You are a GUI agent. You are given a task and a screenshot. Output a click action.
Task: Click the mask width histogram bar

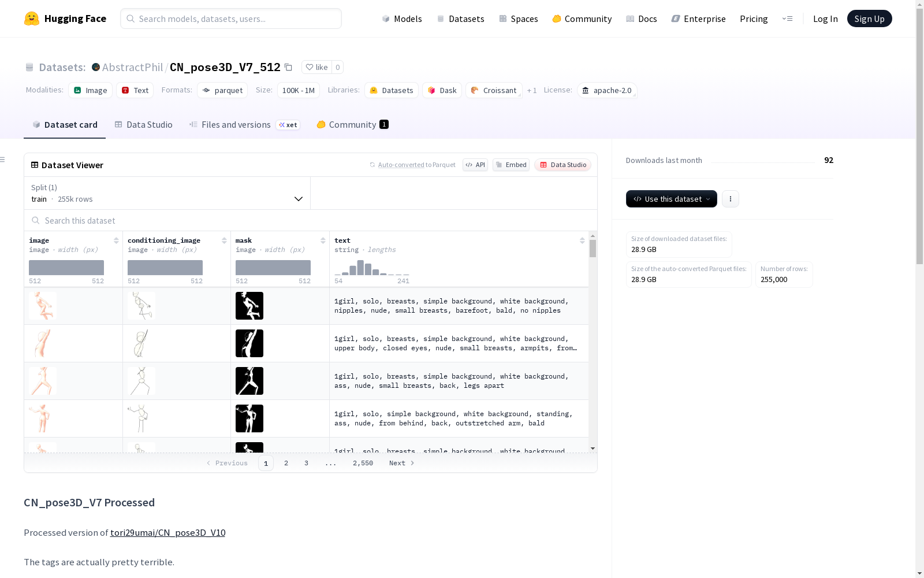pos(273,268)
